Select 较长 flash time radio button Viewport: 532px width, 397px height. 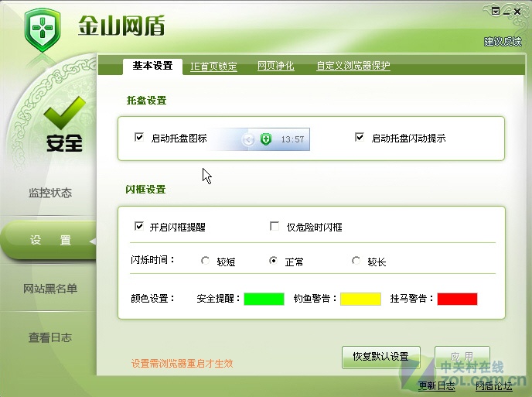click(356, 261)
